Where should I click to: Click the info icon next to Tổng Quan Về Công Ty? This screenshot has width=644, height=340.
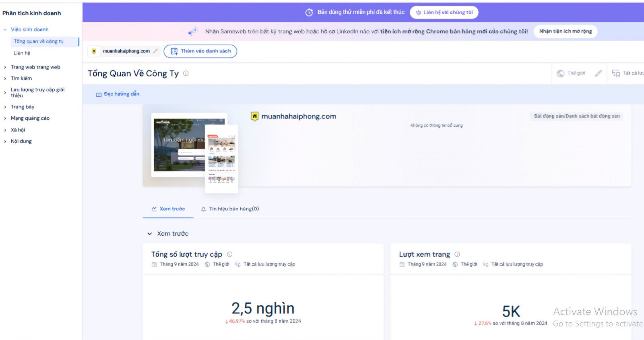point(186,73)
